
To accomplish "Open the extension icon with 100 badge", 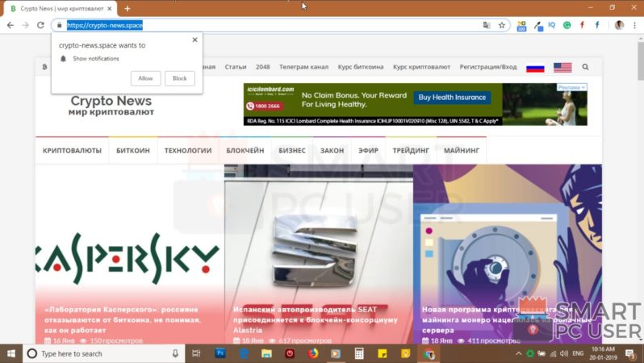I will click(x=521, y=27).
